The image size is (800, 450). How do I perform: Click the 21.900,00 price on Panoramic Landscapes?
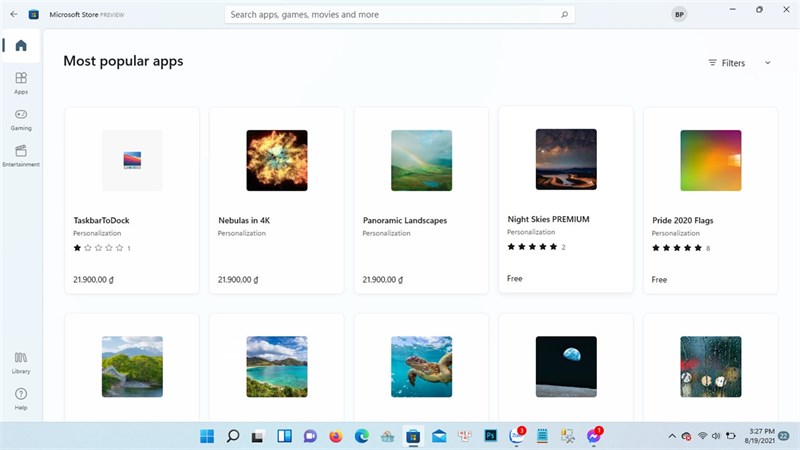[383, 280]
